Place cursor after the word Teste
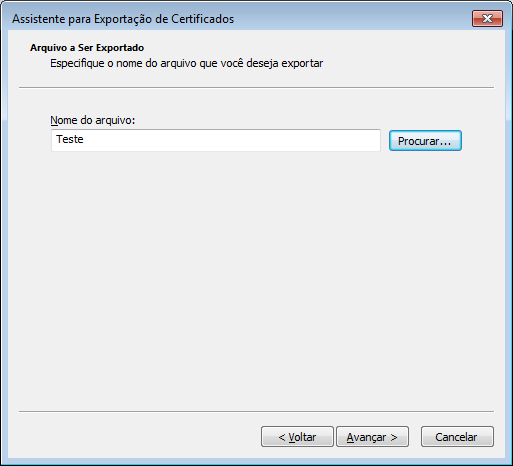The width and height of the screenshot is (513, 466). [x=84, y=139]
